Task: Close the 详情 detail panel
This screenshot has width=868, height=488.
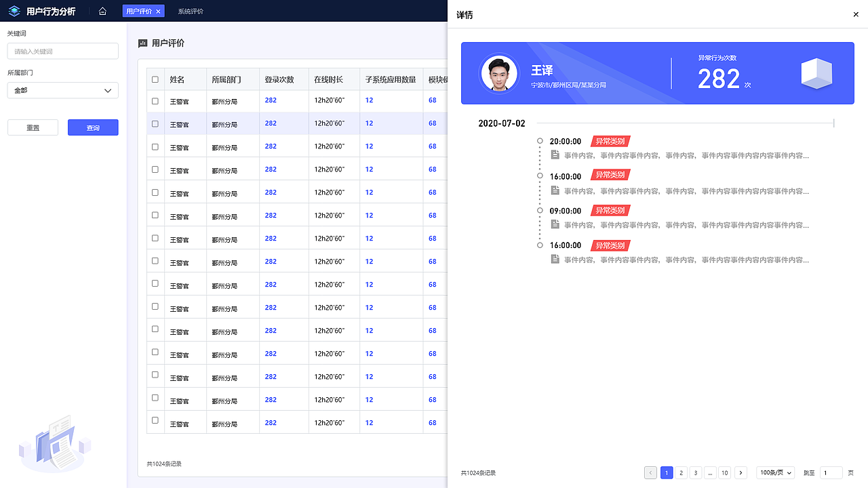Action: pyautogui.click(x=856, y=14)
